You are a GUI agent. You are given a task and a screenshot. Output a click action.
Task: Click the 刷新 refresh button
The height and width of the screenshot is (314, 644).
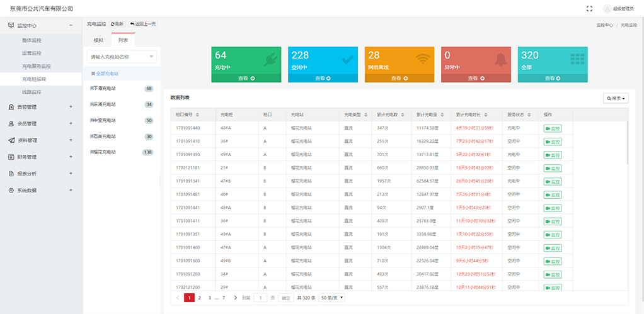(x=117, y=24)
